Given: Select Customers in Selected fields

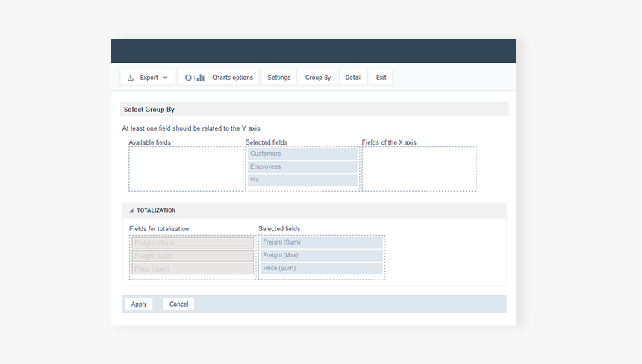Looking at the screenshot, I should [302, 154].
